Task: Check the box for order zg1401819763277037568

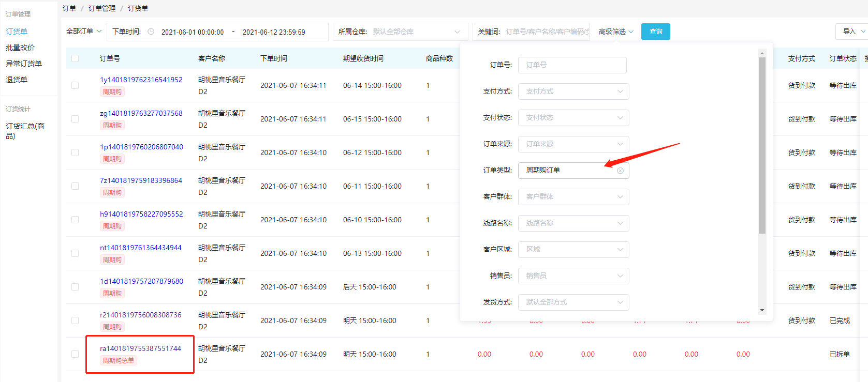Action: pos(75,119)
